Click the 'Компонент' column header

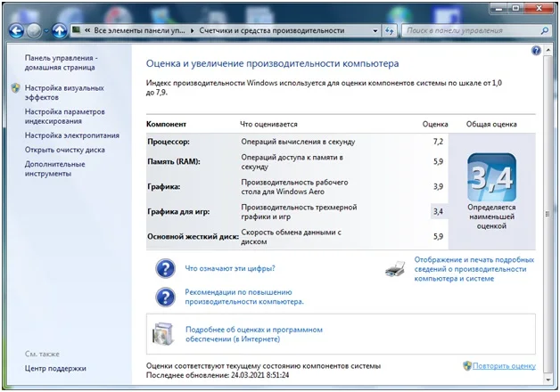pyautogui.click(x=166, y=124)
